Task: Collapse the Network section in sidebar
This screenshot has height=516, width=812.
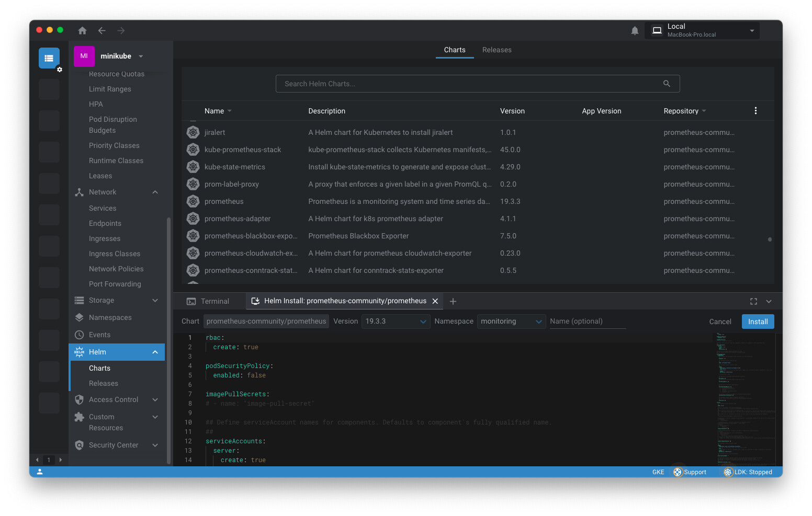Action: point(155,192)
